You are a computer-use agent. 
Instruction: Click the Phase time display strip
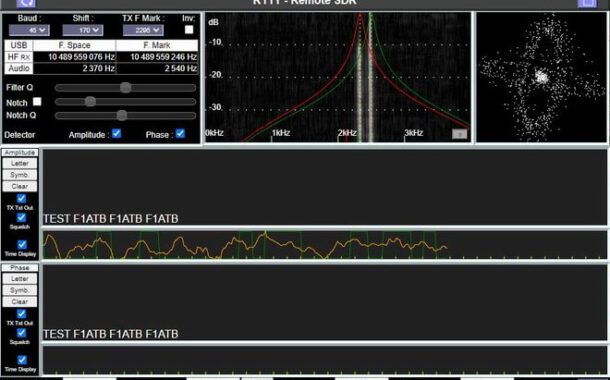[x=324, y=360]
